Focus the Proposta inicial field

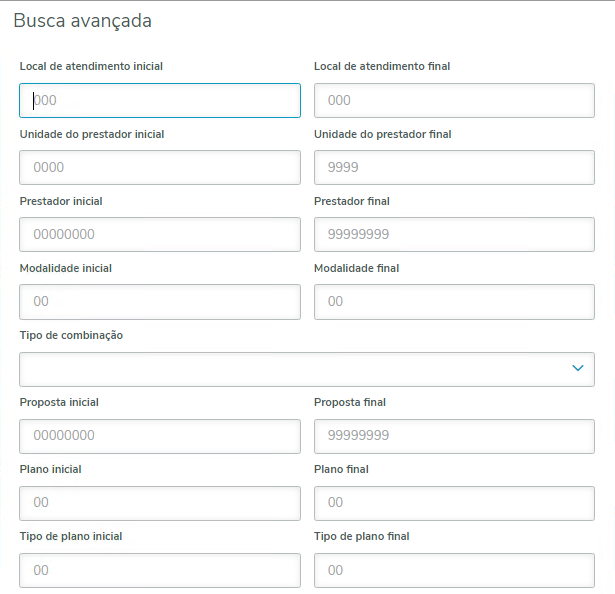160,436
